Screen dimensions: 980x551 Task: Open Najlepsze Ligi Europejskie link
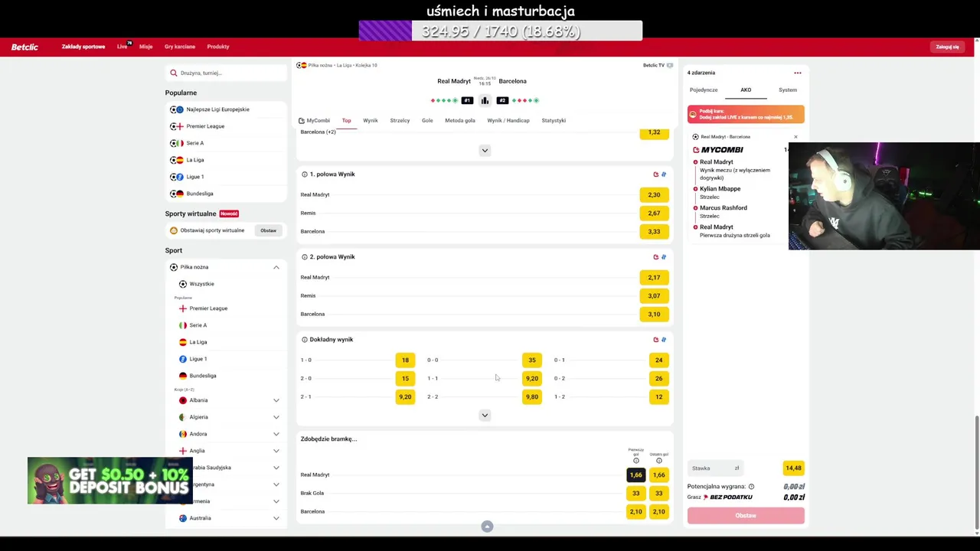click(x=217, y=109)
